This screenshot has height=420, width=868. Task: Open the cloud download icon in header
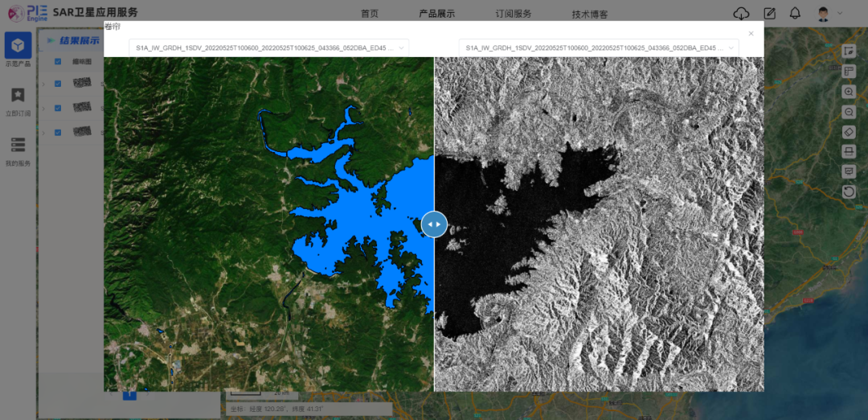741,14
